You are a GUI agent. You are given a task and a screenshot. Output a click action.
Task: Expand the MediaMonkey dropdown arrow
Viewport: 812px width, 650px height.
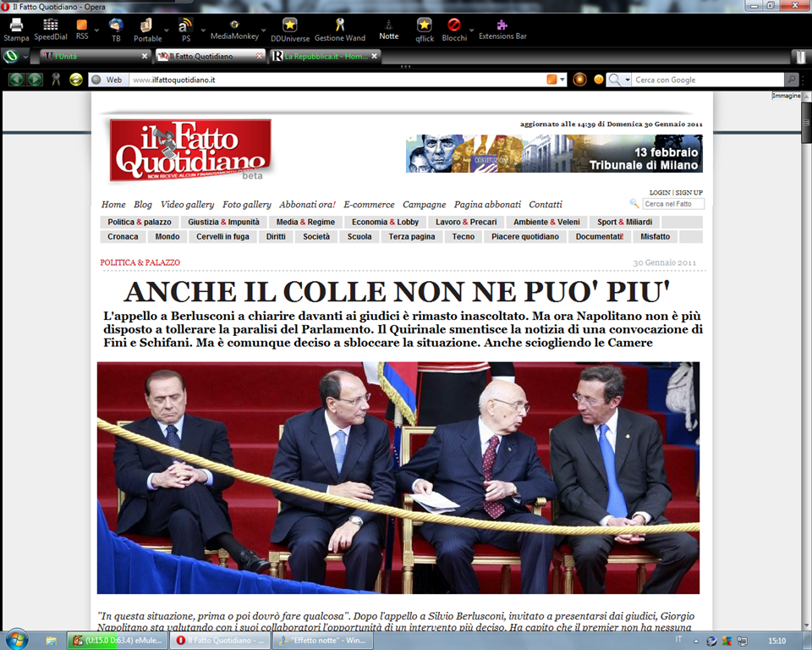point(264,30)
